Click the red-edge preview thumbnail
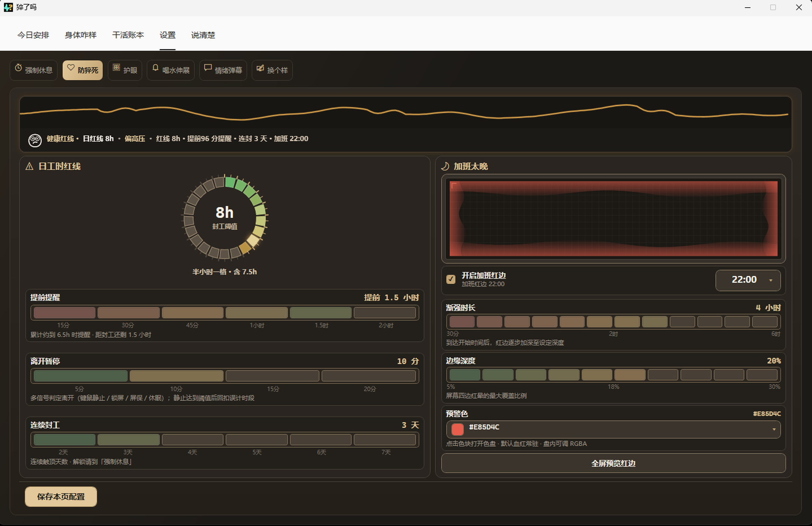 (613, 219)
